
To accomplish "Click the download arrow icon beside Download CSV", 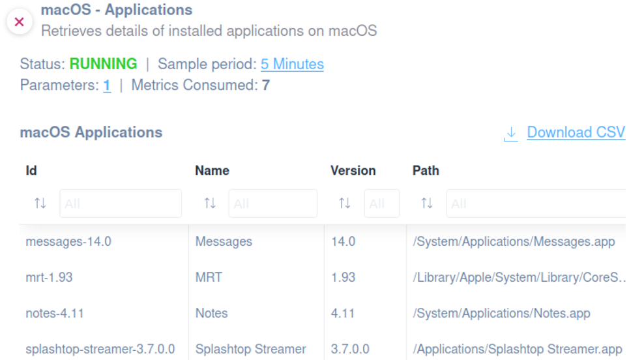I will click(x=511, y=134).
